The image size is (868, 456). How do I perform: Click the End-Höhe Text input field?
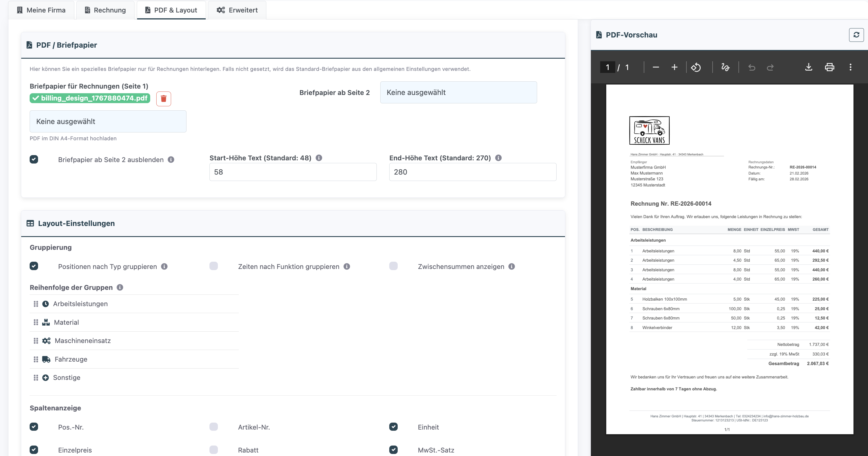point(472,172)
